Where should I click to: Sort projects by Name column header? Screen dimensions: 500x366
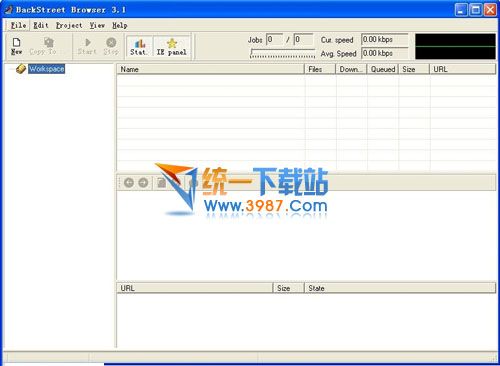tap(211, 69)
